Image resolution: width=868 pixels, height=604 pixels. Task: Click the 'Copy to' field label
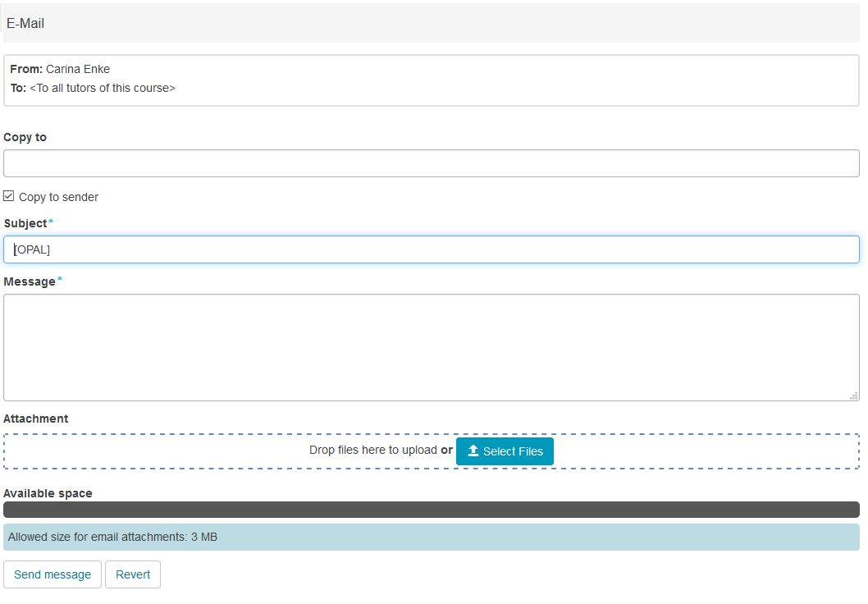(x=25, y=137)
